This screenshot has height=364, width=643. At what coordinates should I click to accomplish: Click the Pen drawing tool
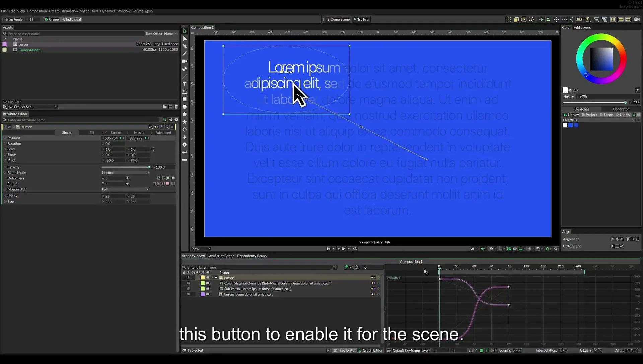[x=185, y=46]
